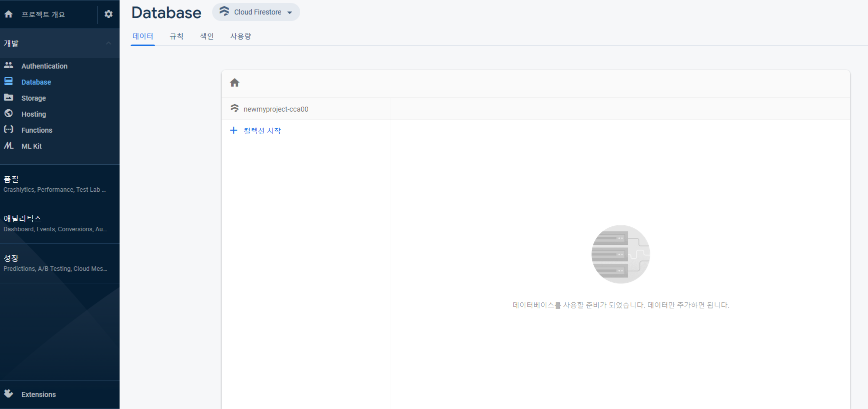Screen dimensions: 868x409
Task: Click the Authentication people icon
Action: (x=9, y=65)
